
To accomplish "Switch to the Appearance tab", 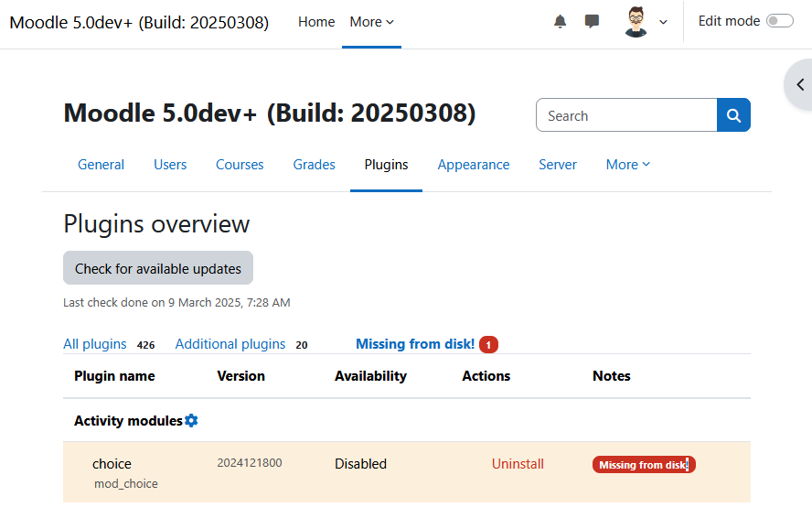I will pyautogui.click(x=474, y=165).
